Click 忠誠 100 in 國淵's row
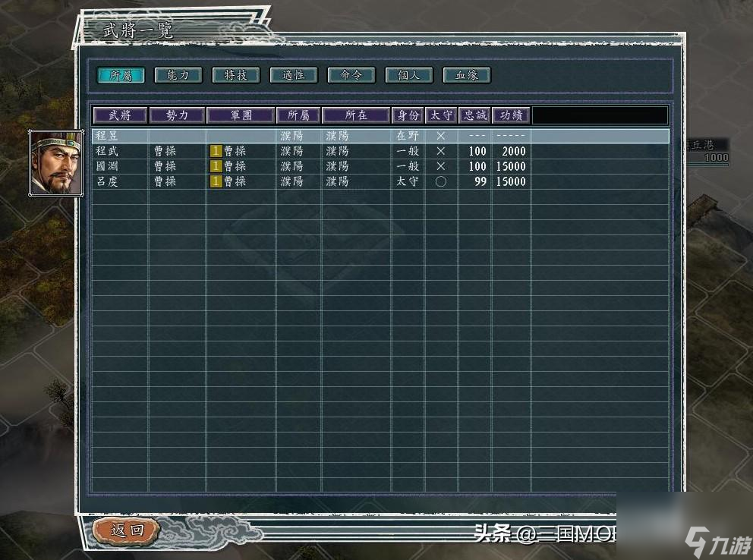This screenshot has width=753, height=560. [477, 166]
